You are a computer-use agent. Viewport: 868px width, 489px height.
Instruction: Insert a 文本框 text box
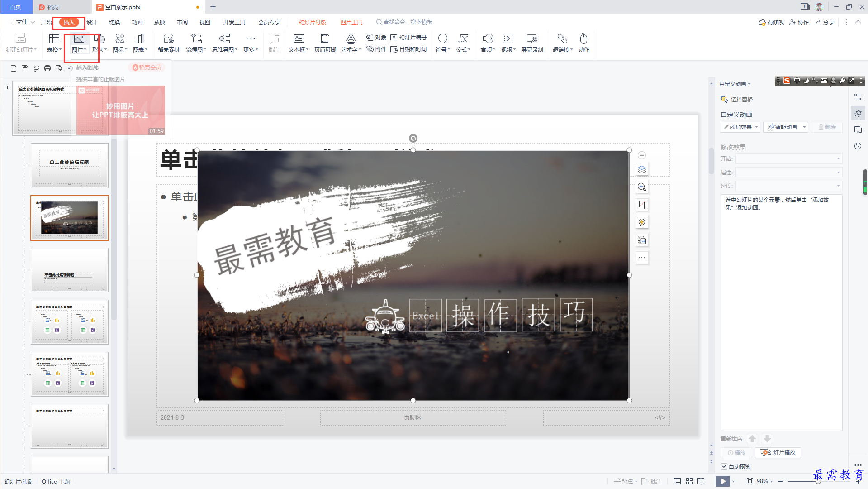tap(299, 43)
